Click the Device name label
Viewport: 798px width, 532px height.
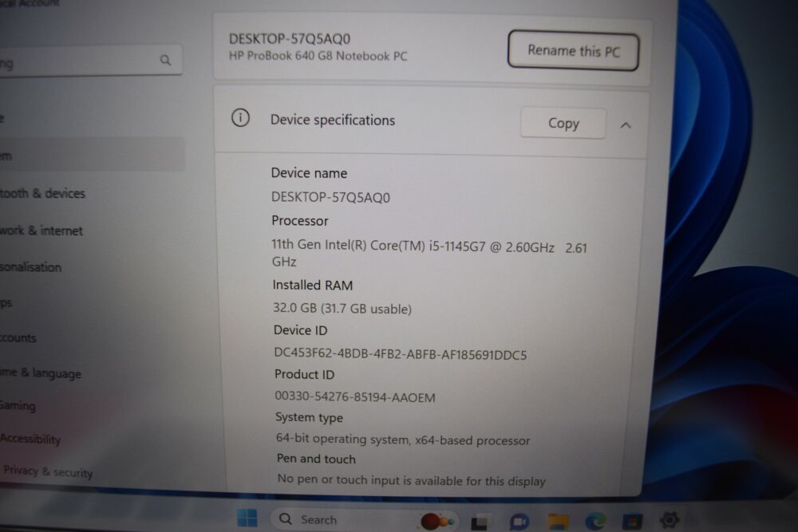309,173
